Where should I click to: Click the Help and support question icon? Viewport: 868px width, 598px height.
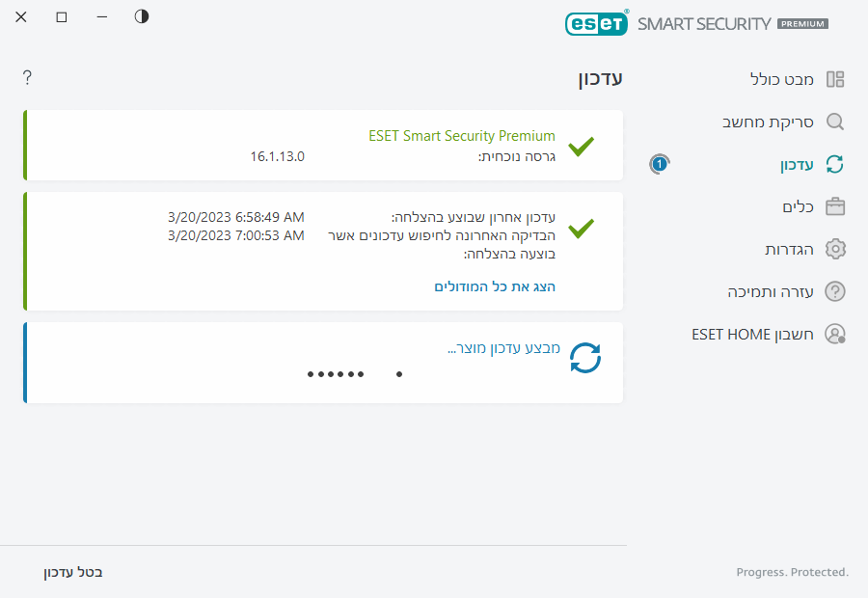(835, 291)
